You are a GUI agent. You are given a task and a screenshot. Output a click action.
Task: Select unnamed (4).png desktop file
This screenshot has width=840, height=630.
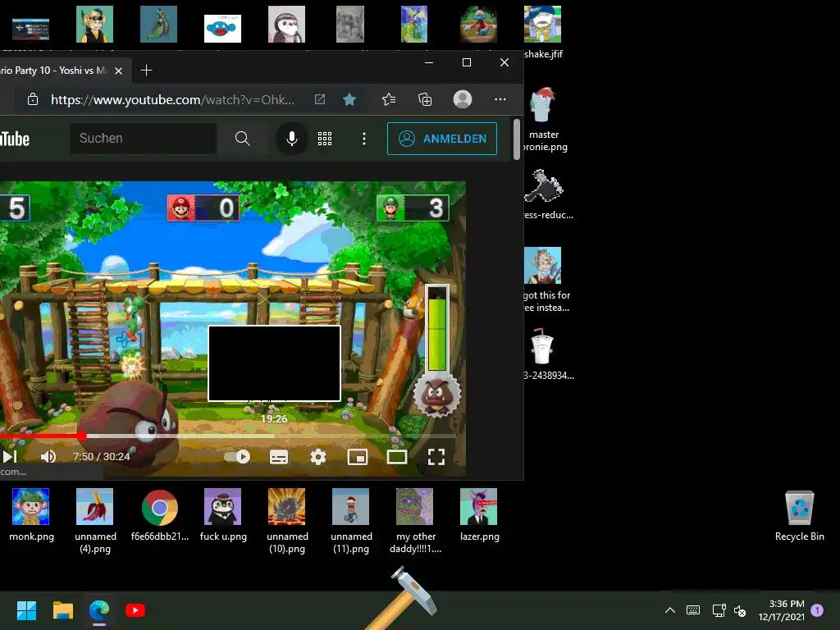[x=95, y=521]
